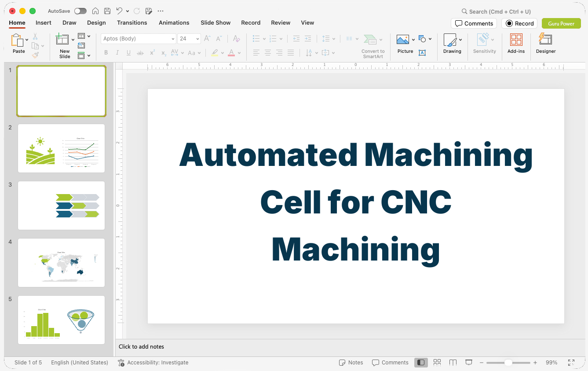588x371 pixels.
Task: Insert a New Slide
Action: pos(65,45)
